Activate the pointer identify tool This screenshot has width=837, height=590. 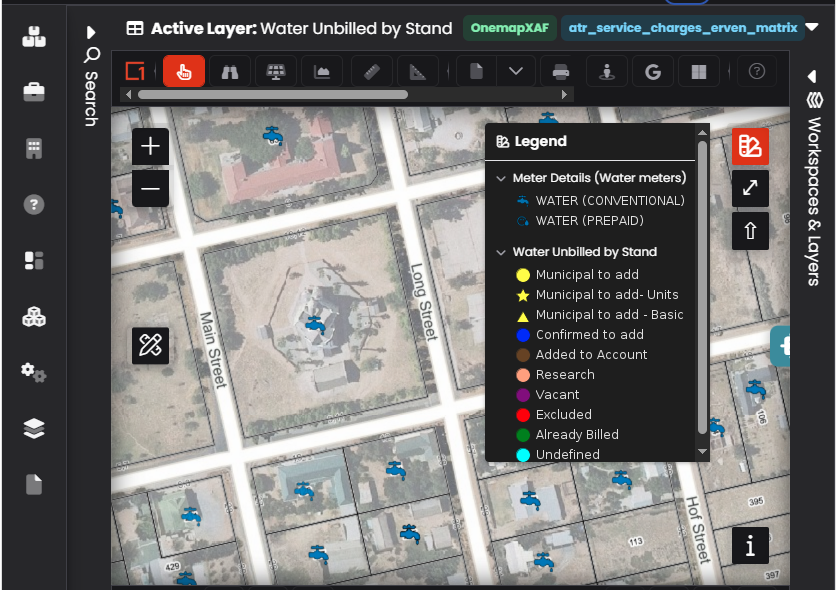(x=184, y=71)
